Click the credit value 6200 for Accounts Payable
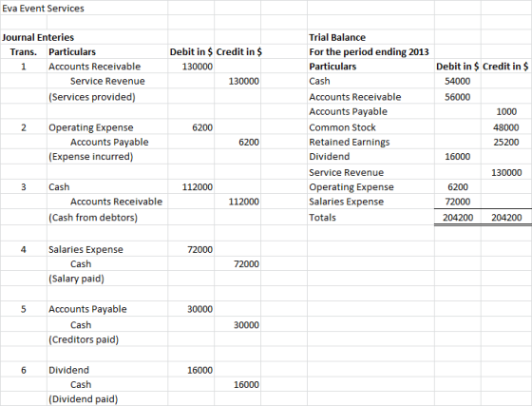The height and width of the screenshot is (406, 532). click(x=249, y=143)
